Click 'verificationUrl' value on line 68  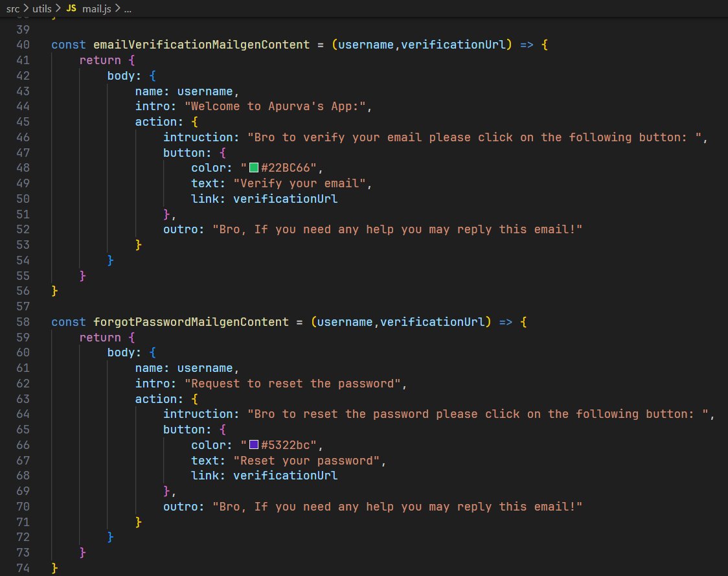click(286, 476)
